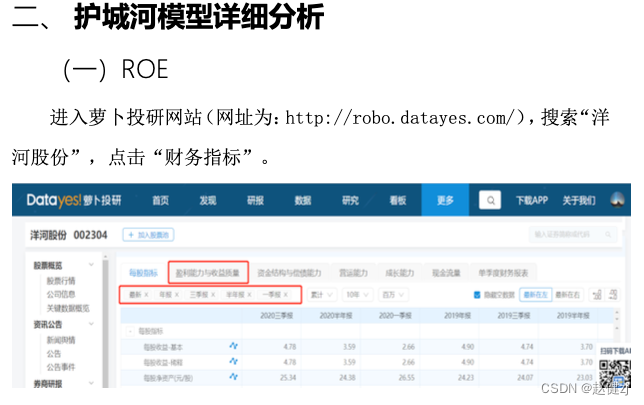The image size is (644, 405).
Task: Open the search magnifier in the navbar
Action: click(x=490, y=200)
